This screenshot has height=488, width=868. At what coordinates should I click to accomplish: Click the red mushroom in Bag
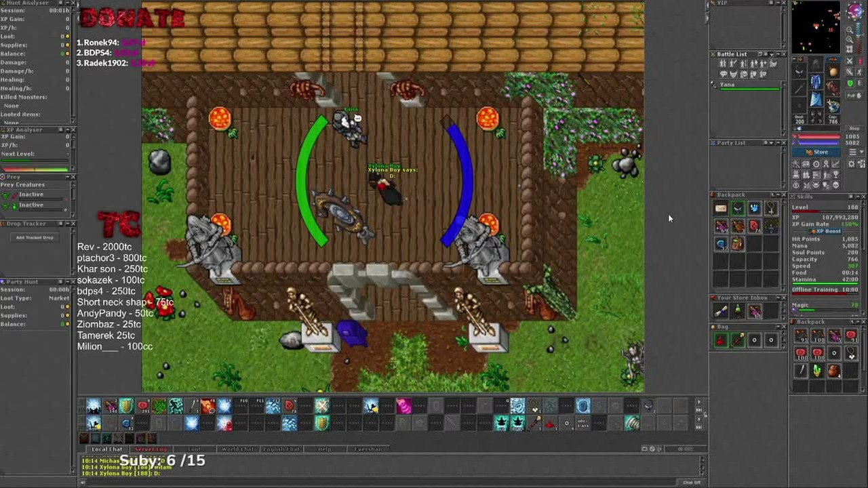click(721, 340)
